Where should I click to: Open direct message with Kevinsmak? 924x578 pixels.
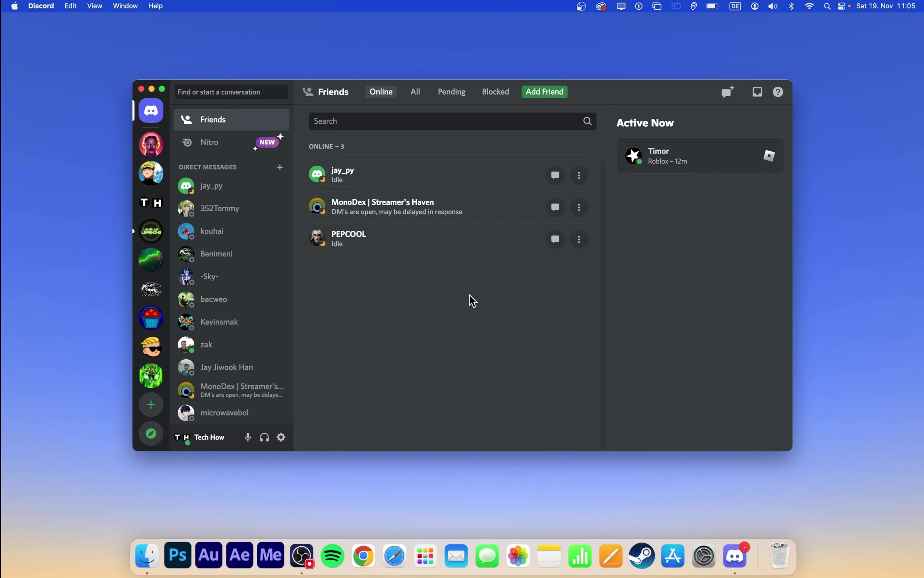(232, 322)
